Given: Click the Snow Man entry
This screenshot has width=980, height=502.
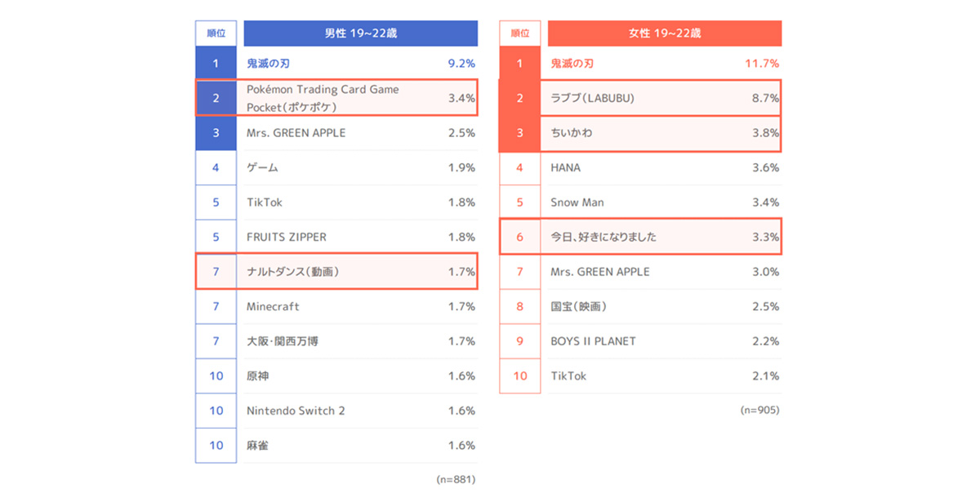Looking at the screenshot, I should click(x=577, y=202).
